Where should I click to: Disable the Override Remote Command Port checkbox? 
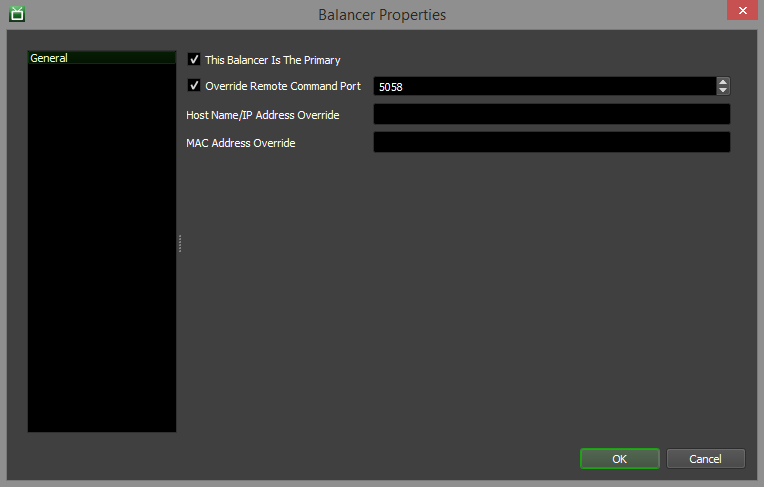[x=194, y=86]
